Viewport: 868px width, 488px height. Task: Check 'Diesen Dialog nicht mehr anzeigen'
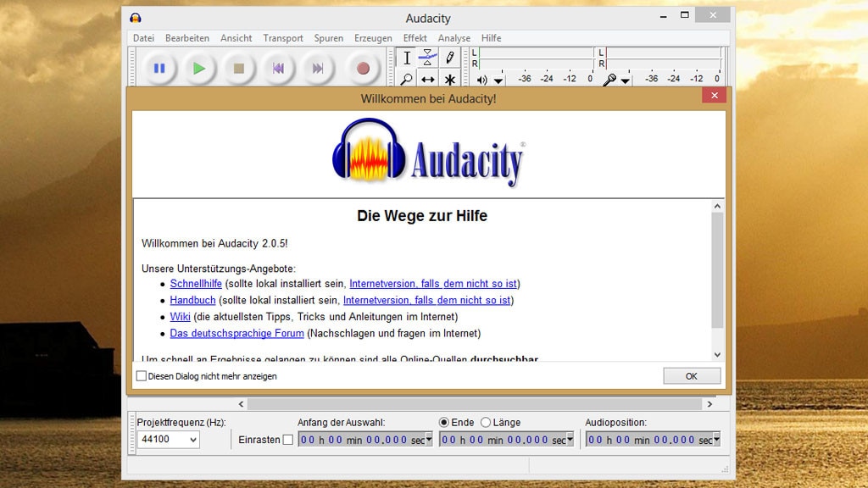[x=142, y=376]
